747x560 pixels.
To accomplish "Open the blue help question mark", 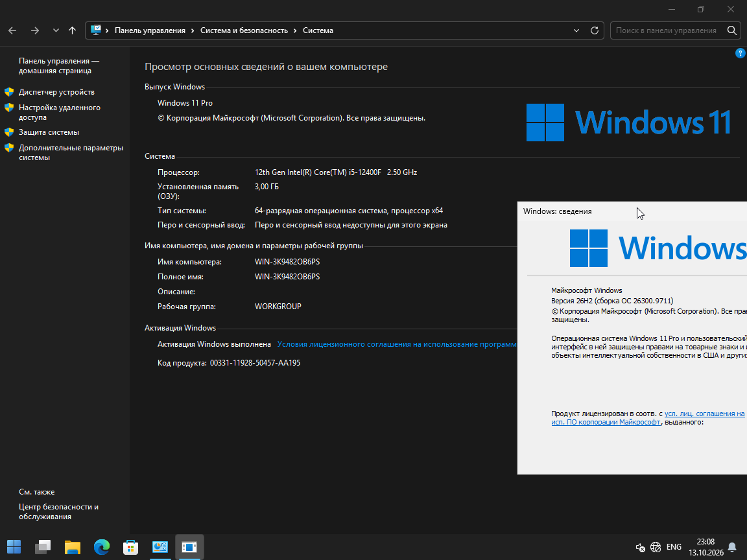I will point(741,53).
